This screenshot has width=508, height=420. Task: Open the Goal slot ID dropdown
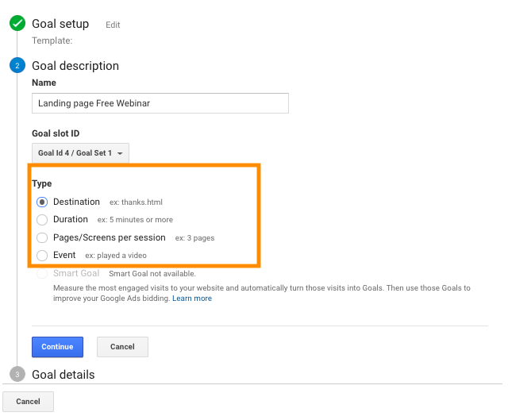coord(79,152)
